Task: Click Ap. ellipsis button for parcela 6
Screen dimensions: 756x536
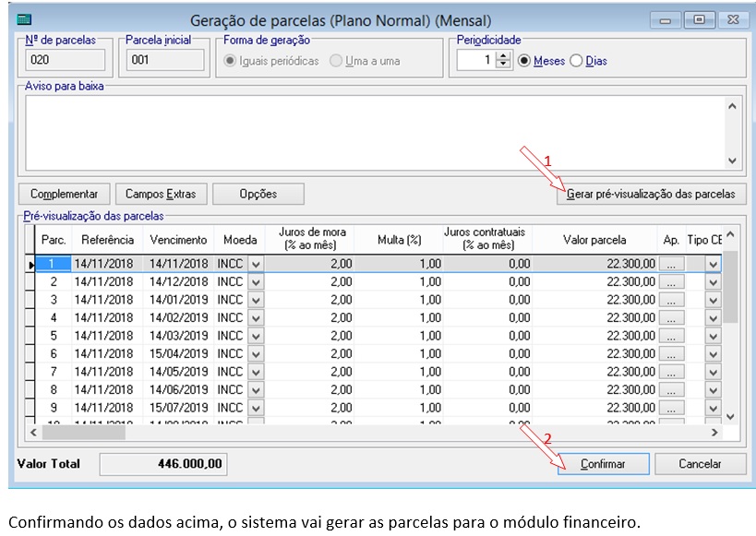Action: point(671,354)
